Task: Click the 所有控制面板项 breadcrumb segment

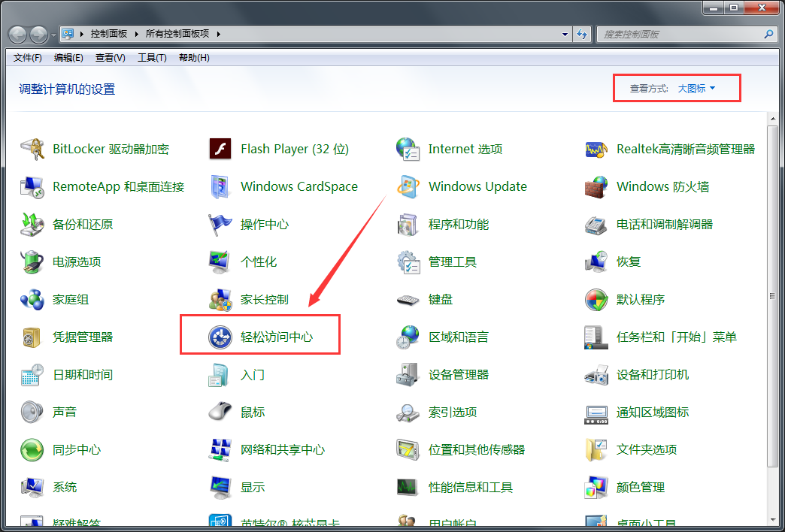Action: (177, 34)
